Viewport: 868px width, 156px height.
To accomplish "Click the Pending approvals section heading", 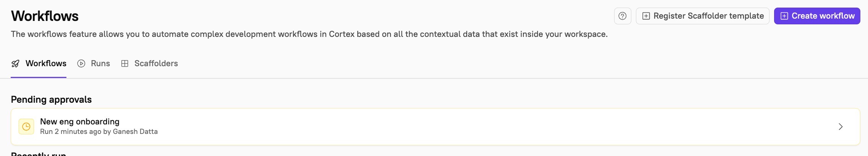I will 51,100.
